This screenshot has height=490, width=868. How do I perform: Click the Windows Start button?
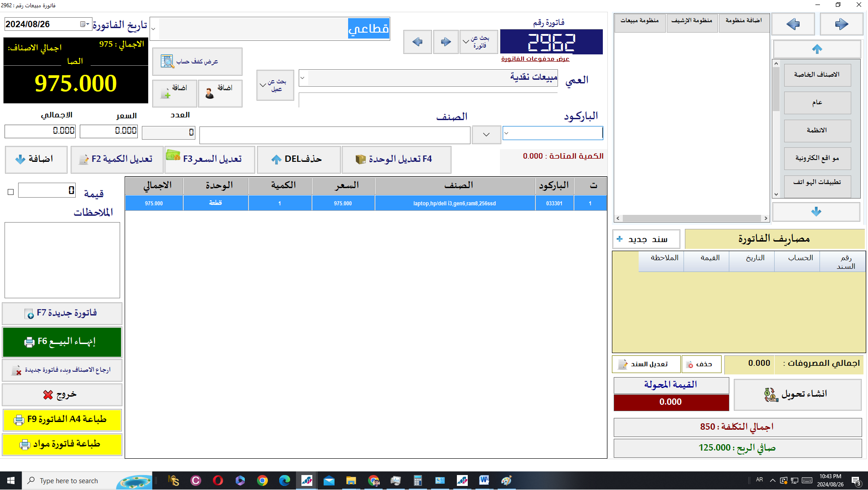pos(11,480)
